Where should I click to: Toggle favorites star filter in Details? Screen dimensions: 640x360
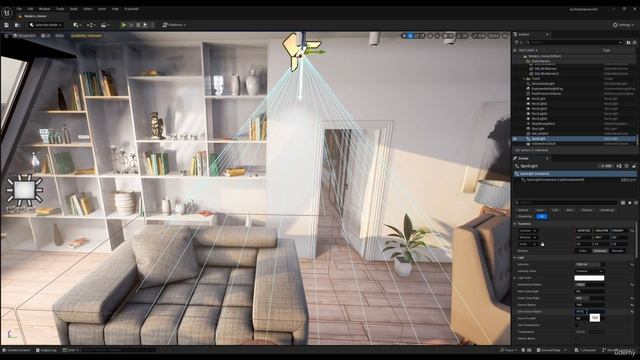pyautogui.click(x=630, y=202)
